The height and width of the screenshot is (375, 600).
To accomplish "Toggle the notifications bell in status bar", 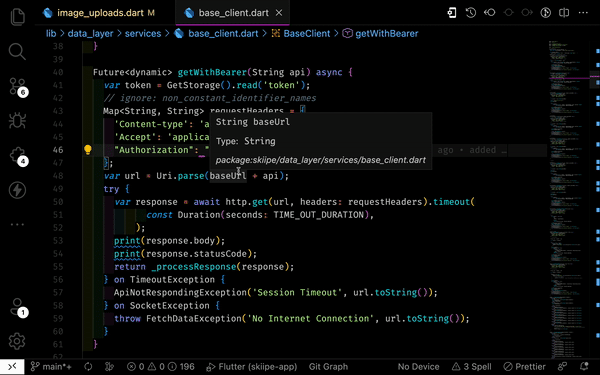I will pos(584,367).
